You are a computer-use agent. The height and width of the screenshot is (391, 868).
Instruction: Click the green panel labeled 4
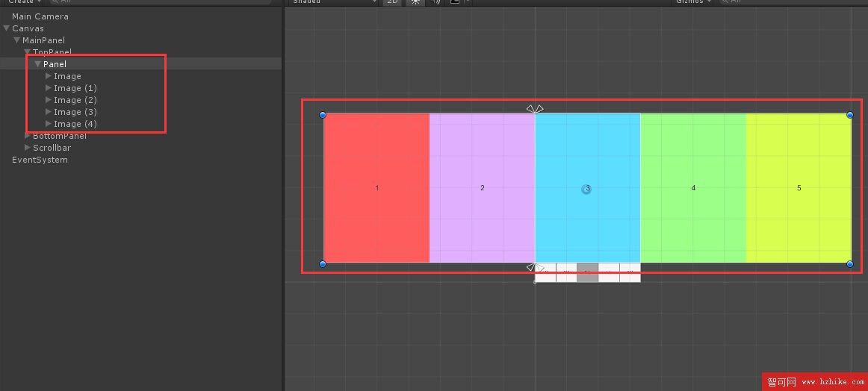point(693,188)
